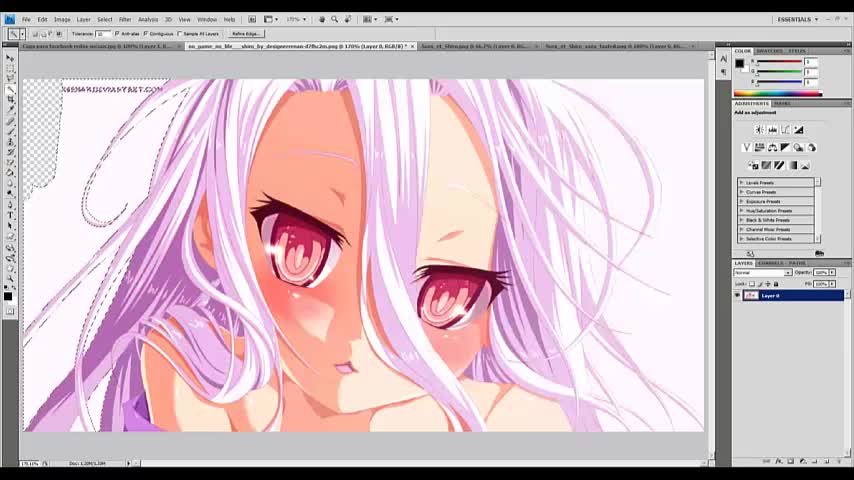Screen dimensions: 854x480
Task: Add a Hue/Saturation adjustment
Action: pos(759,148)
